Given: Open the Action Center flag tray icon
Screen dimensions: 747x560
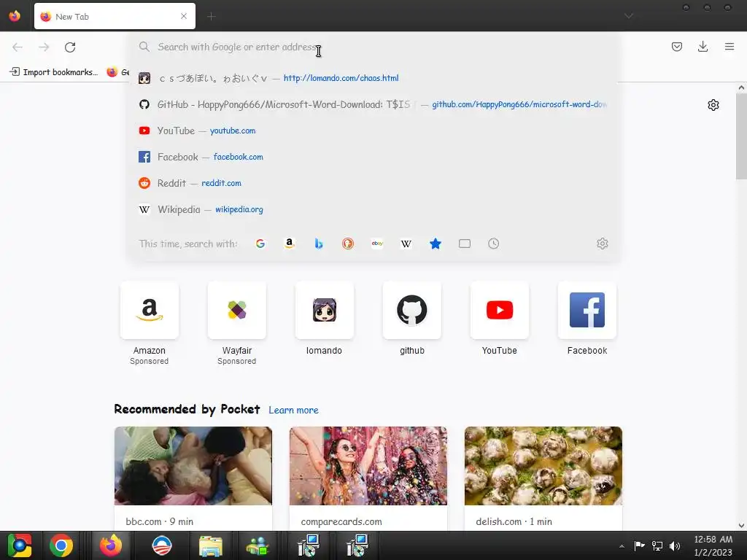Looking at the screenshot, I should (639, 546).
